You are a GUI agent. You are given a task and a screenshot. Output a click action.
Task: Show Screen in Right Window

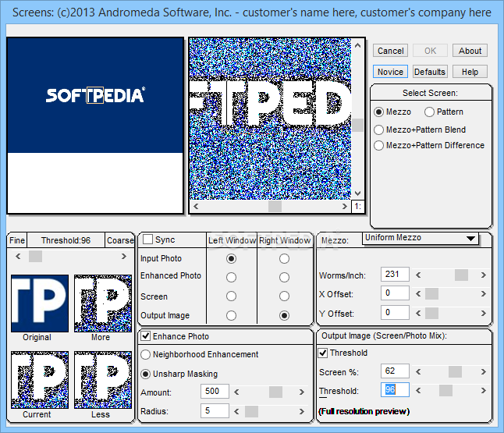284,296
